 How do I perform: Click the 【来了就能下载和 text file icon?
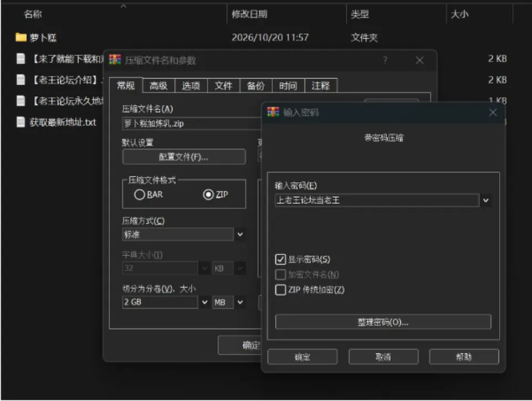coord(21,59)
